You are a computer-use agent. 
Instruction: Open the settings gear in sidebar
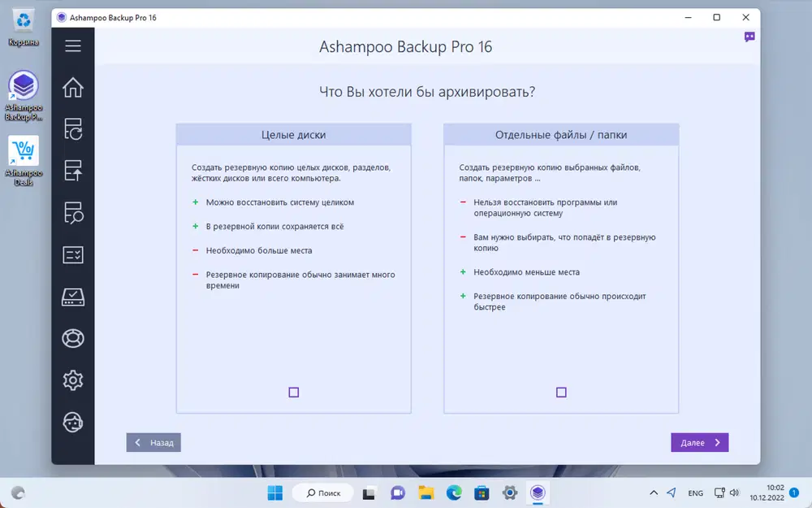(x=73, y=380)
